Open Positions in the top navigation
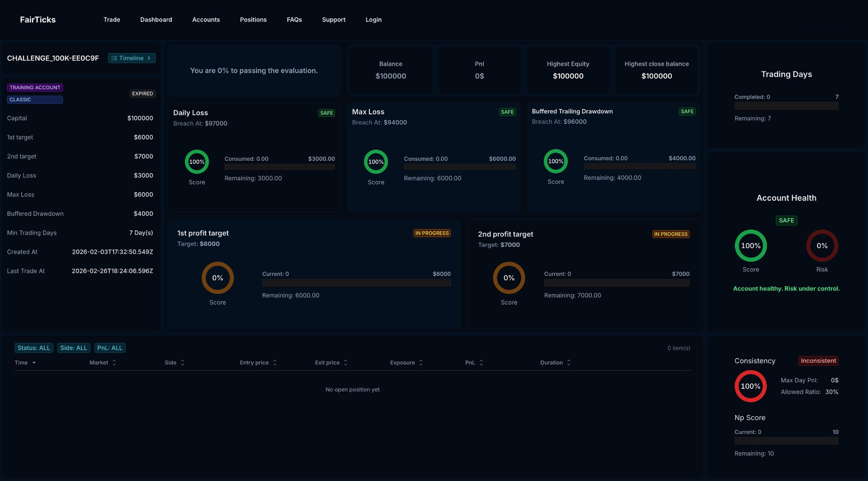The image size is (868, 481). pyautogui.click(x=253, y=20)
